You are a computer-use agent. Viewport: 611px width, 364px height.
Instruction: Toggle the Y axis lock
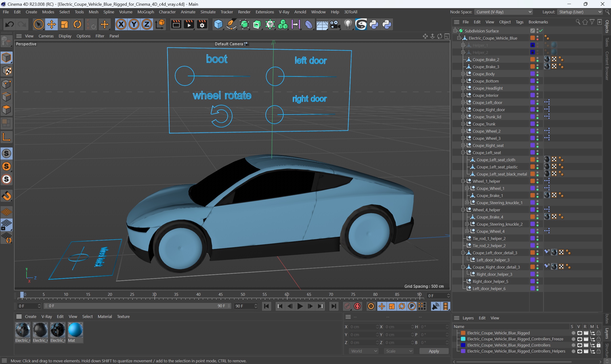(x=134, y=24)
